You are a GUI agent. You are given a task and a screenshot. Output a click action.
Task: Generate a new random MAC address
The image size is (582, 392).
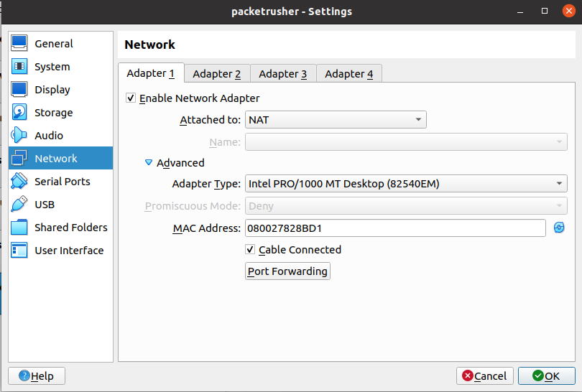pyautogui.click(x=559, y=228)
